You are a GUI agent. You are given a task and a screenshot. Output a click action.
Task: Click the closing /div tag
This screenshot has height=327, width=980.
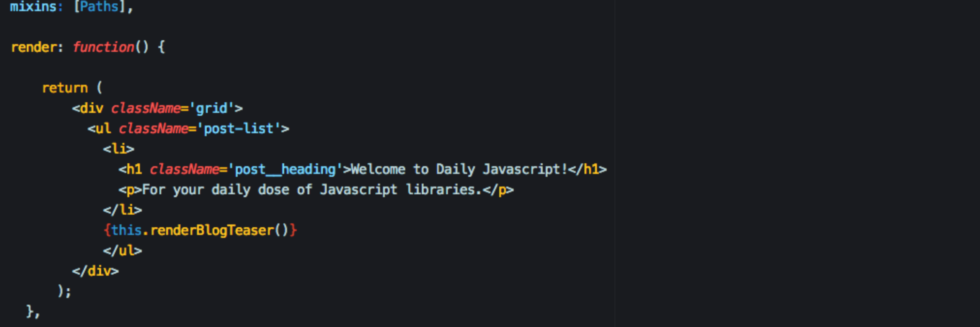click(x=95, y=271)
